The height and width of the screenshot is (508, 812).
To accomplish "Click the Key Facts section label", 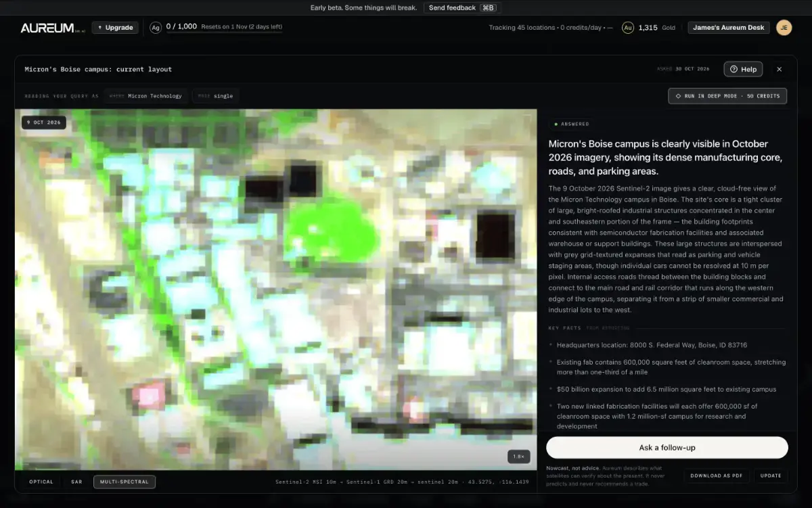I will click(564, 328).
